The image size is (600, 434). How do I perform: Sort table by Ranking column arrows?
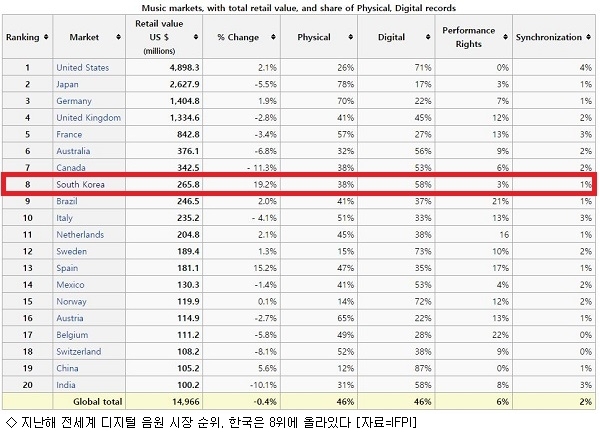click(x=46, y=37)
